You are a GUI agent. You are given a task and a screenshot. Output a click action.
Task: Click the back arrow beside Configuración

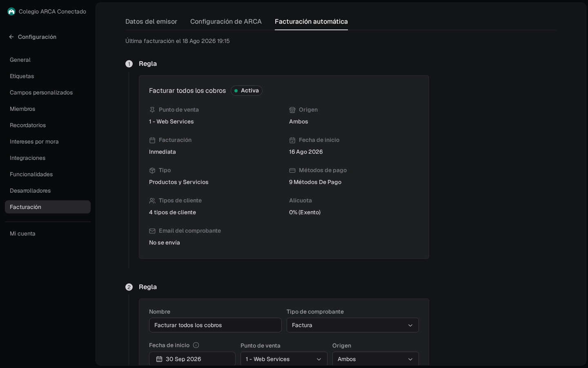(11, 37)
